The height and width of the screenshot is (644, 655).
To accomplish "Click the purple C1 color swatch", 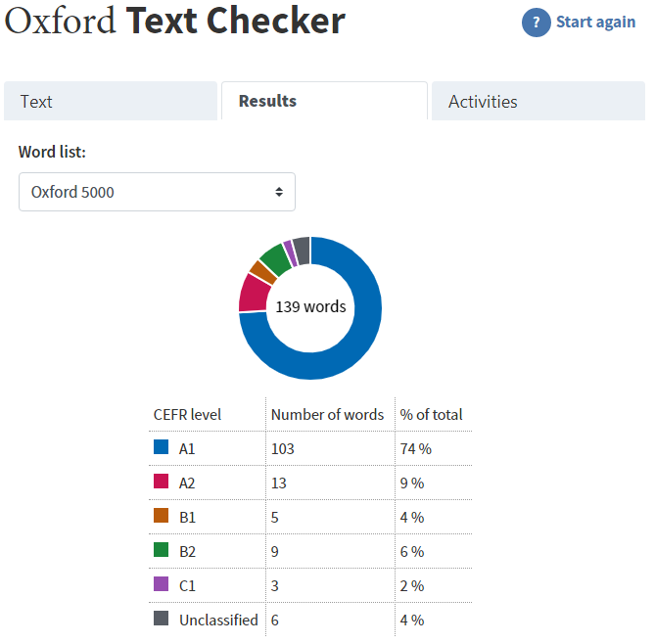I will pyautogui.click(x=162, y=584).
